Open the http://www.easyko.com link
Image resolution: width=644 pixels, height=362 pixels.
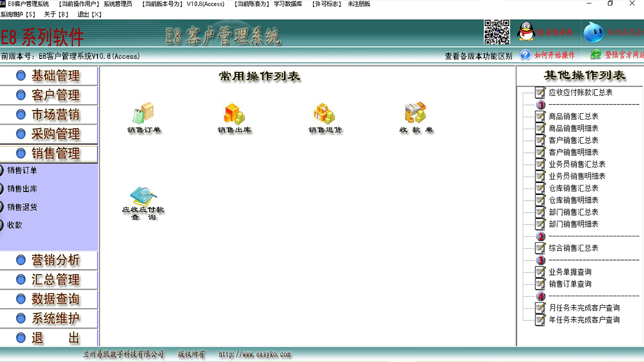[255, 354]
